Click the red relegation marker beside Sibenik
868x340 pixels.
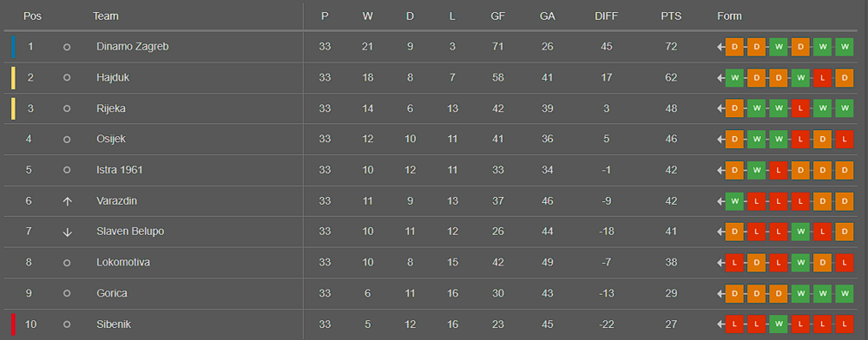click(13, 324)
